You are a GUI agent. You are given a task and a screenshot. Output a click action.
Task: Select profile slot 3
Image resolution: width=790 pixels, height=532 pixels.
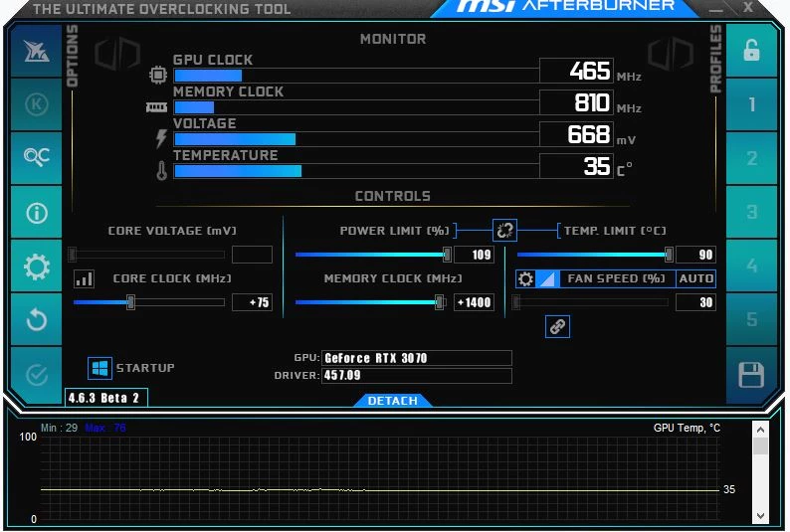751,212
